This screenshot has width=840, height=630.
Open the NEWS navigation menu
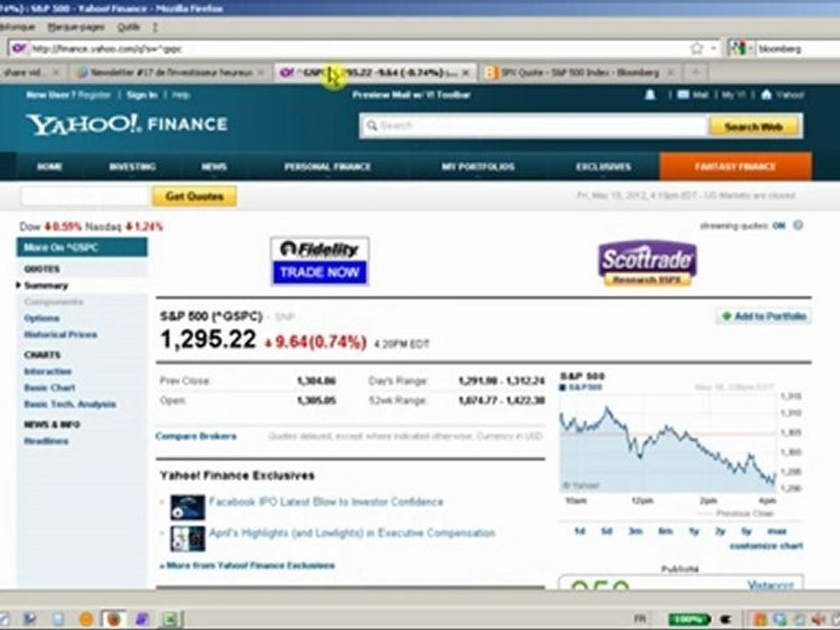(x=213, y=166)
